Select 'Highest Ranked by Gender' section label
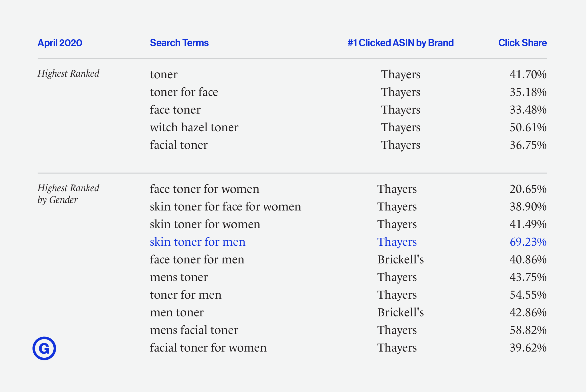Viewport: 588px width, 392px height. pos(68,194)
